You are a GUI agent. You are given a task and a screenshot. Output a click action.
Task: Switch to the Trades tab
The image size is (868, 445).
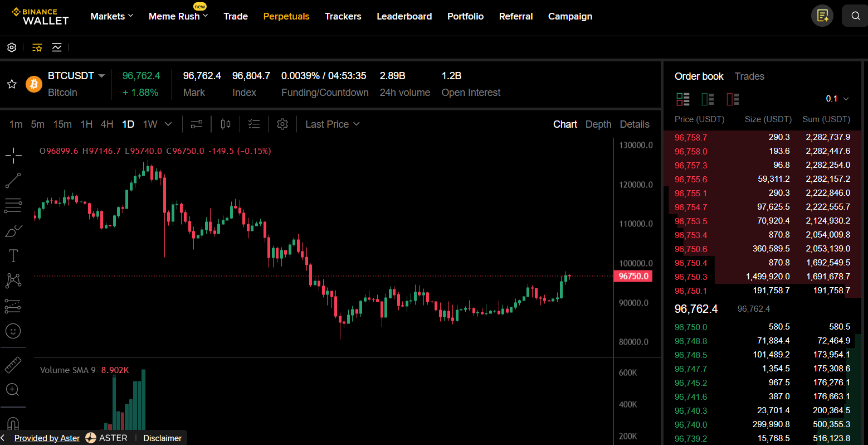coord(749,76)
